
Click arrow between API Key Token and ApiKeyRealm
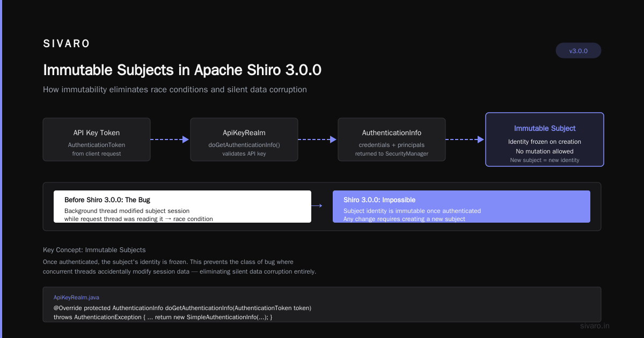pyautogui.click(x=170, y=139)
